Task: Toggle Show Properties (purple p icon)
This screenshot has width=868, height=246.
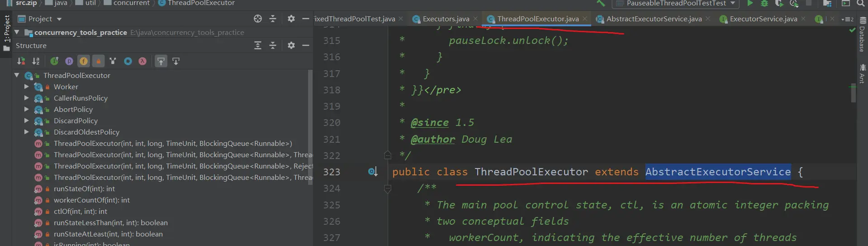Action: point(69,61)
